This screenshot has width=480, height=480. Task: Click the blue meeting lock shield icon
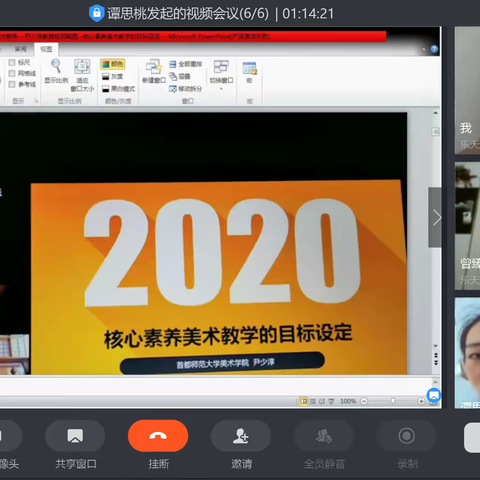coord(96,13)
